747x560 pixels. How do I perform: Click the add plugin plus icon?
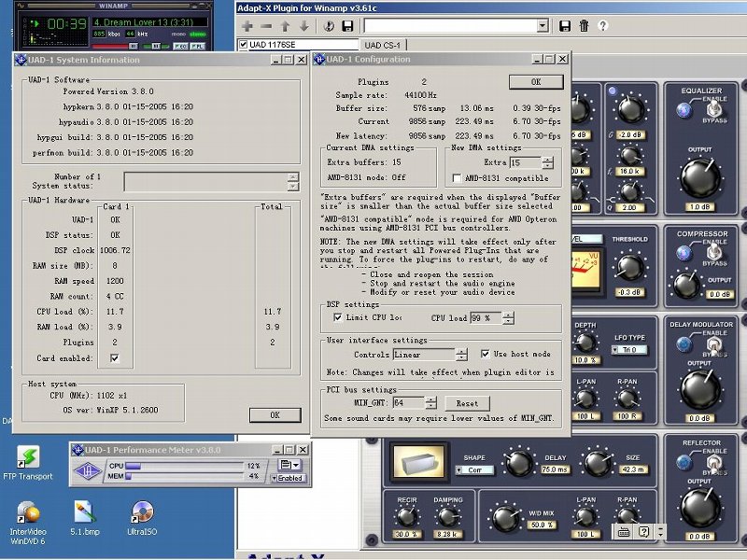coord(247,26)
